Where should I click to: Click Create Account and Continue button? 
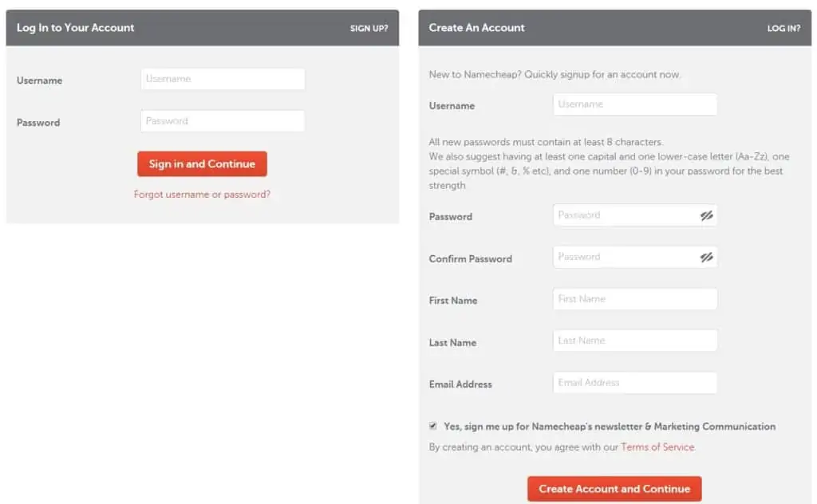coord(614,489)
